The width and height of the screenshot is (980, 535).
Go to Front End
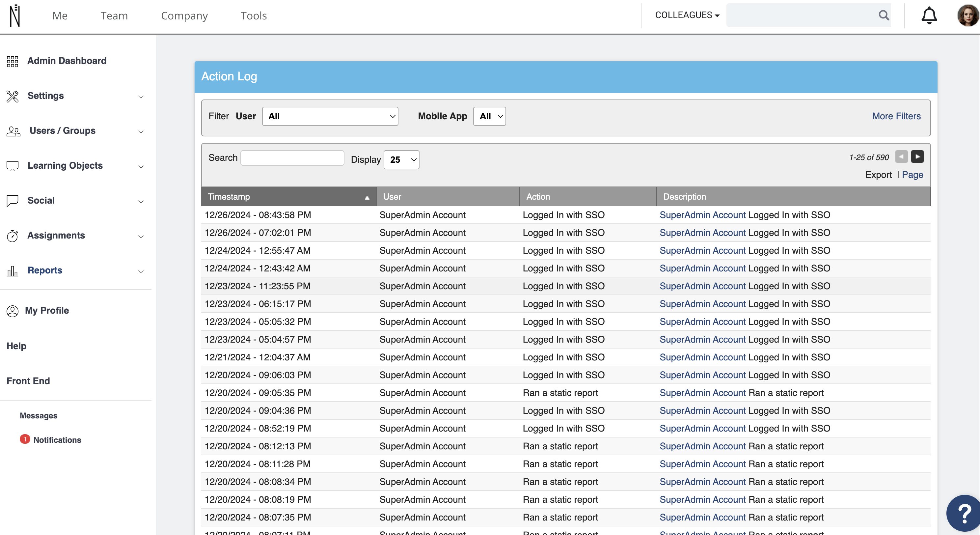tap(28, 381)
